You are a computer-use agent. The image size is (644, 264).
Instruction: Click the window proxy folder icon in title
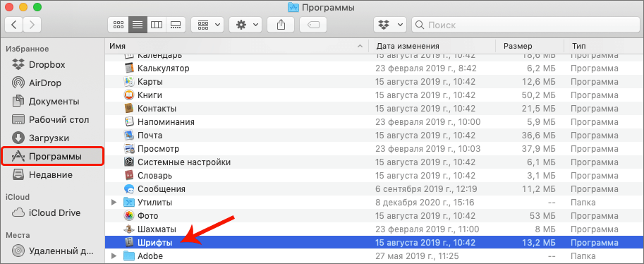coord(293,7)
